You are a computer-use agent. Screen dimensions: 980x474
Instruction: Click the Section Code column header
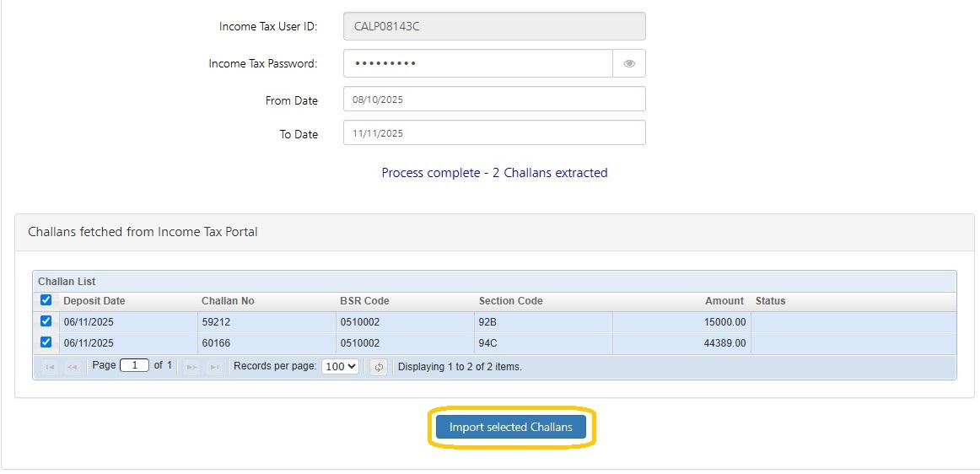coord(510,301)
